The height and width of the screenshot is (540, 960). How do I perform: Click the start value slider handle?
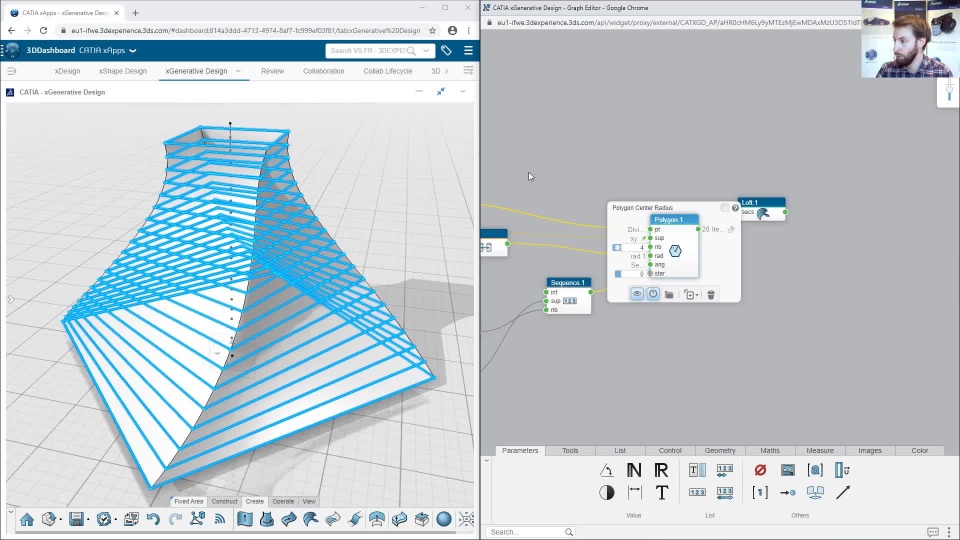coord(618,274)
